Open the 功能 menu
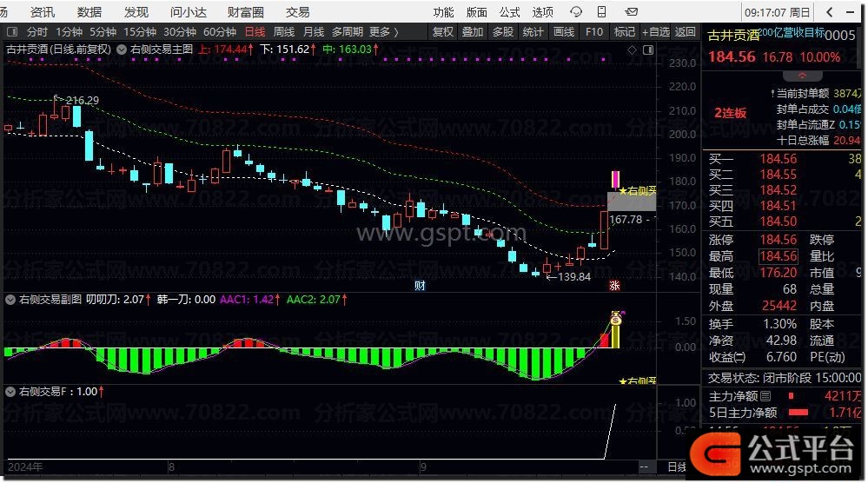 [x=443, y=12]
